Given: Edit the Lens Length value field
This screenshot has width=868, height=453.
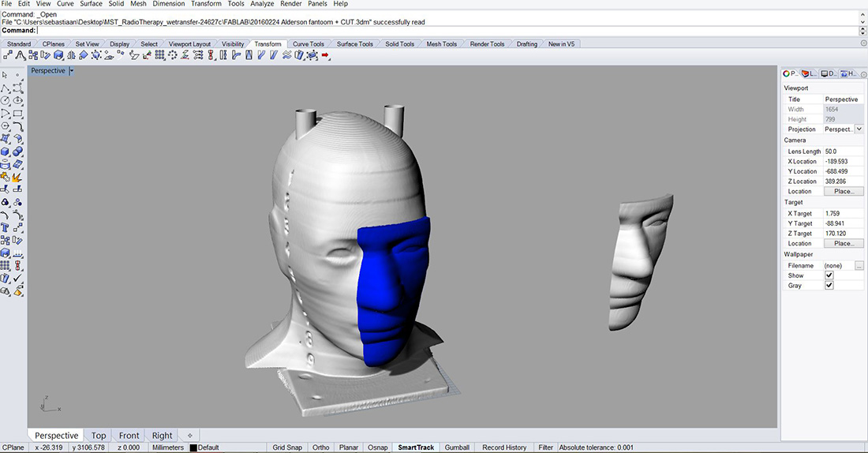Looking at the screenshot, I should click(844, 152).
